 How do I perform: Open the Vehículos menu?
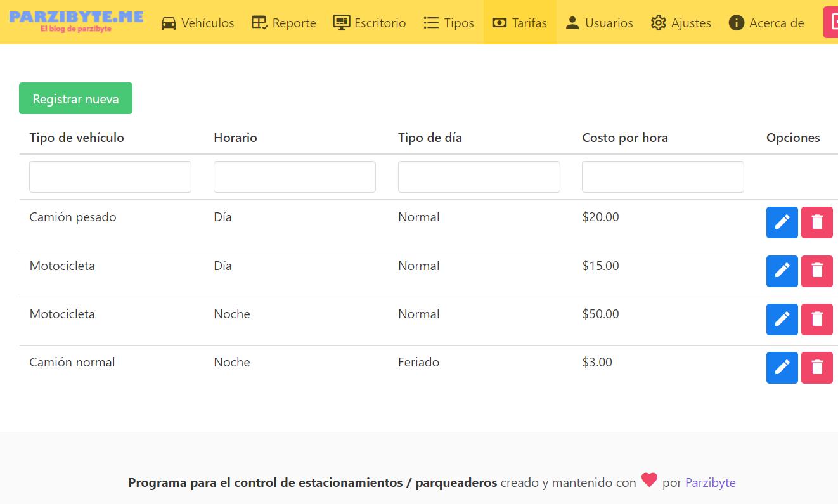click(197, 23)
